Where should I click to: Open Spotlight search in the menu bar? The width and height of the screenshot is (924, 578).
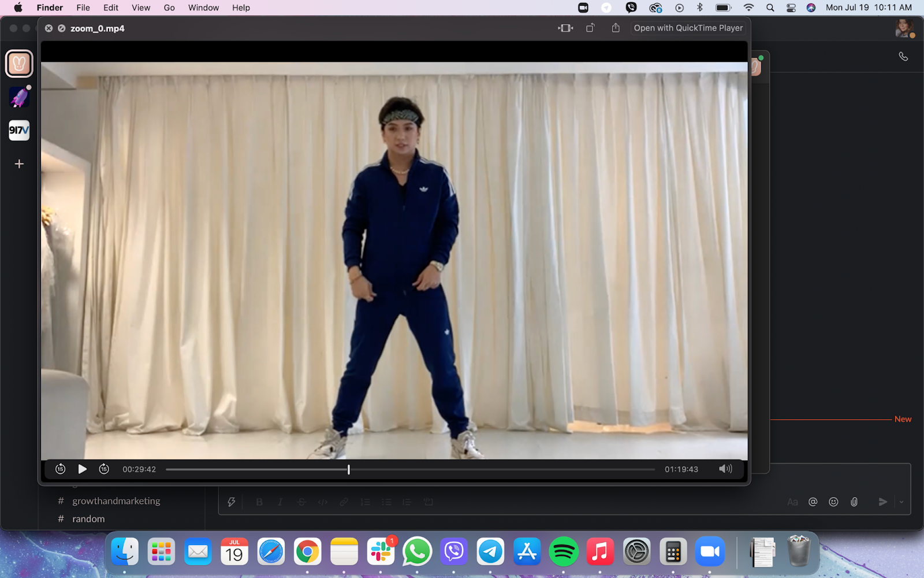[770, 8]
